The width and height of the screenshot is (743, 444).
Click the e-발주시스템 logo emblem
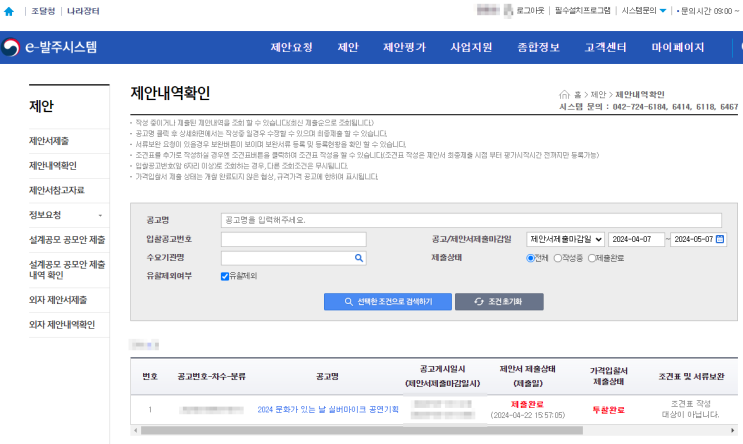(x=10, y=47)
